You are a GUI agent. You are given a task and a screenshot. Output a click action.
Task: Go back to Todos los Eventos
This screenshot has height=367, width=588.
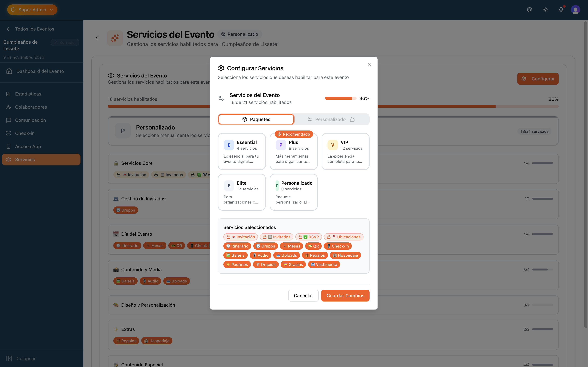tap(30, 29)
